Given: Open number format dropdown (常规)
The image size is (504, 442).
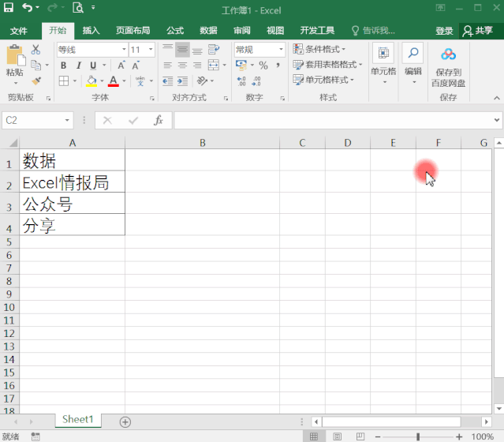Looking at the screenshot, I should tap(281, 50).
